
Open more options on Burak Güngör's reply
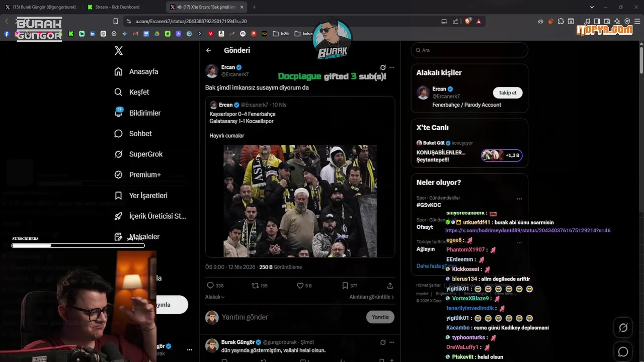coord(392,342)
